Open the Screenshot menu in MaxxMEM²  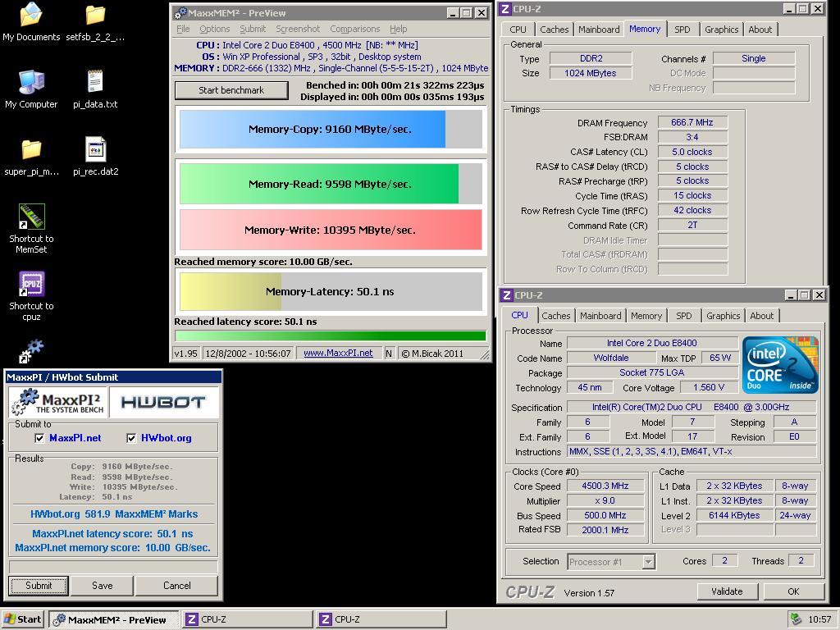coord(298,29)
